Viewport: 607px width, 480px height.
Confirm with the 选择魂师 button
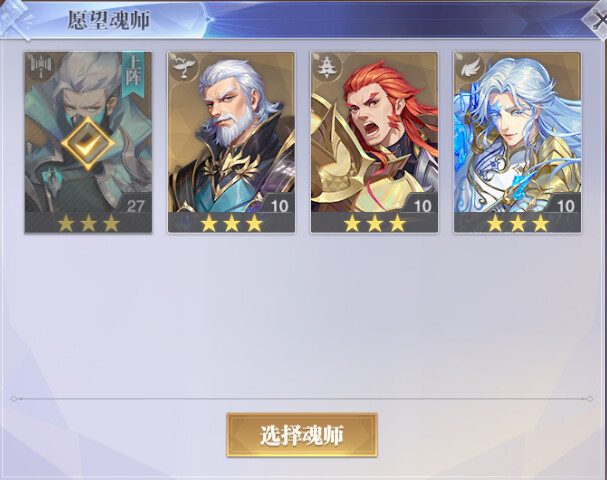point(302,435)
